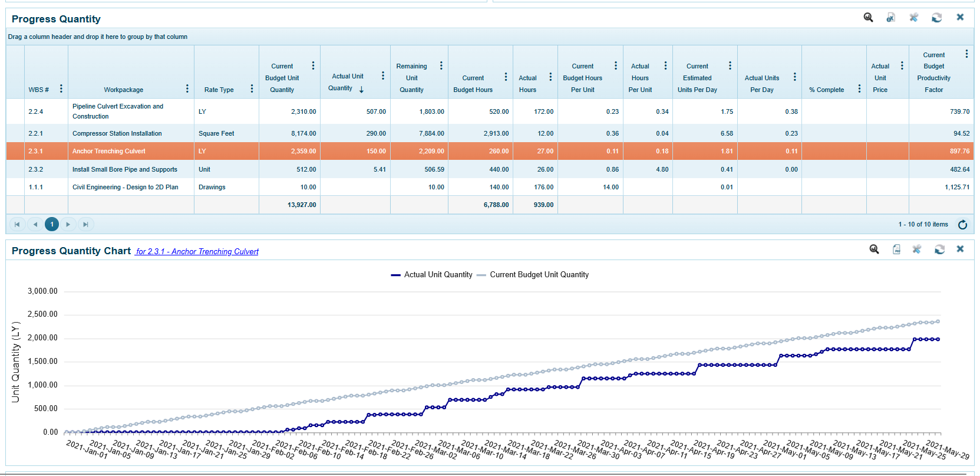Image resolution: width=980 pixels, height=476 pixels.
Task: Export the Progress Quantity Chart to PDF
Action: (x=896, y=250)
